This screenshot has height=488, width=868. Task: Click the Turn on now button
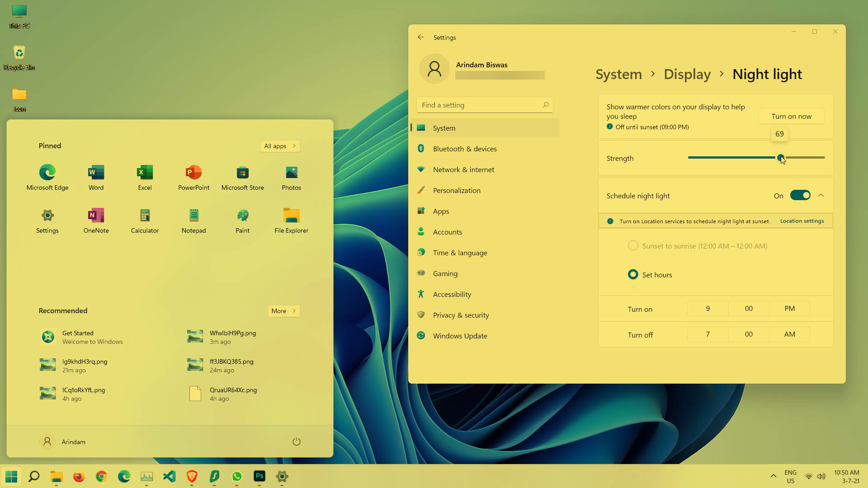pyautogui.click(x=791, y=116)
